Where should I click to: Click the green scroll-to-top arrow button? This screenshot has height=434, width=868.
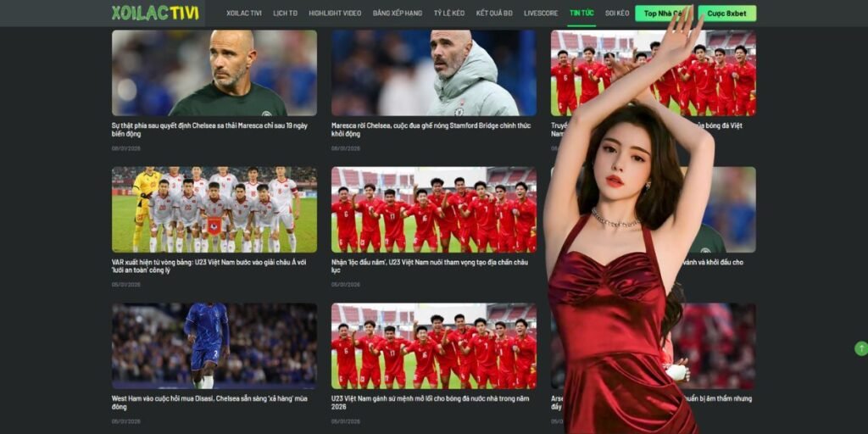tap(860, 348)
